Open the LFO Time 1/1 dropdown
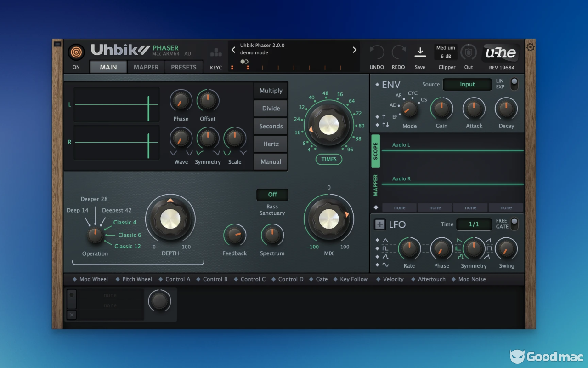The width and height of the screenshot is (588, 368). pos(474,224)
